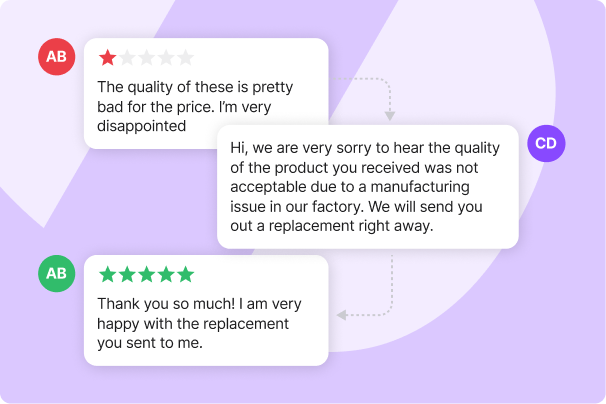Click the second empty gray star
Screen dimensions: 606x404
pyautogui.click(x=127, y=58)
